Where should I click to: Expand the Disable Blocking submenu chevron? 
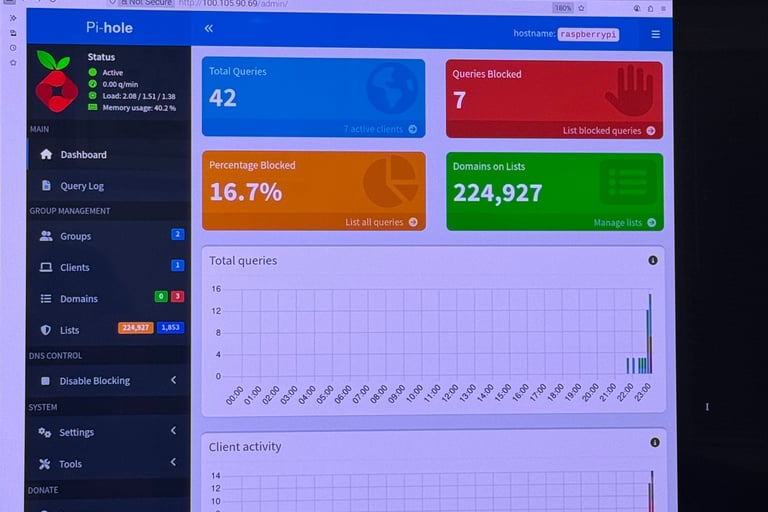[x=173, y=380]
